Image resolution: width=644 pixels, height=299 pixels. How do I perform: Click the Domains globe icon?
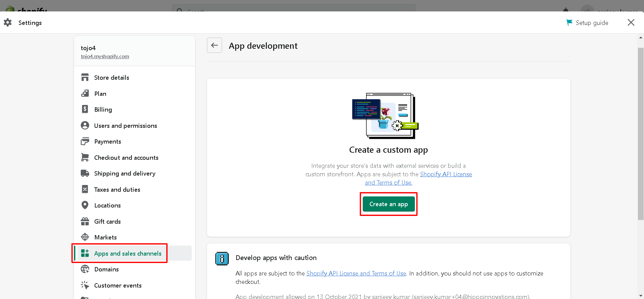point(85,269)
